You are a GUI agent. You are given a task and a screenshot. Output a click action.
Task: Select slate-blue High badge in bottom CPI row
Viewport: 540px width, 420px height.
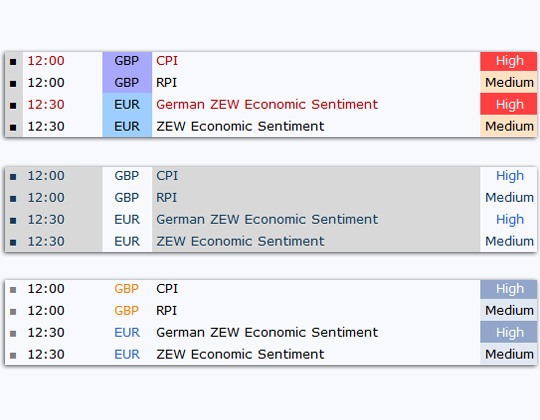click(x=508, y=289)
